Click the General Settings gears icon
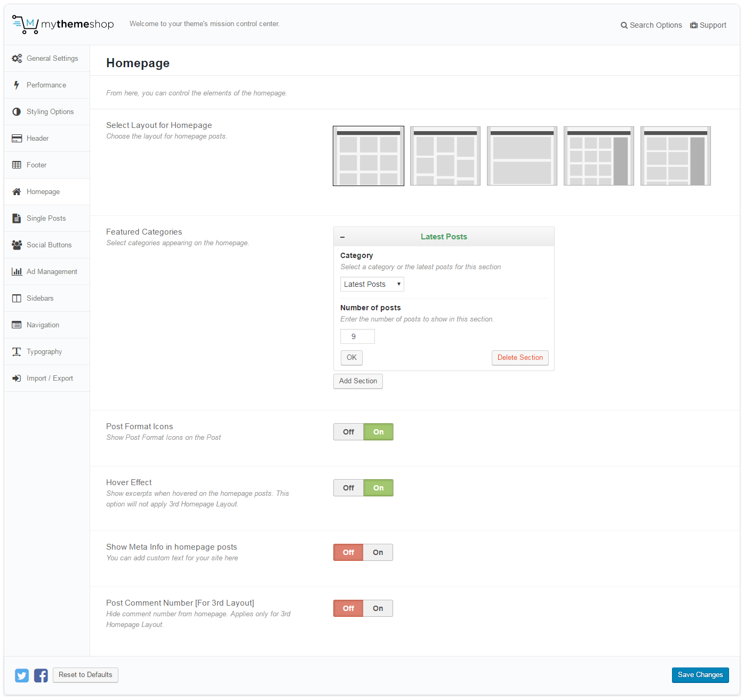 click(x=17, y=59)
